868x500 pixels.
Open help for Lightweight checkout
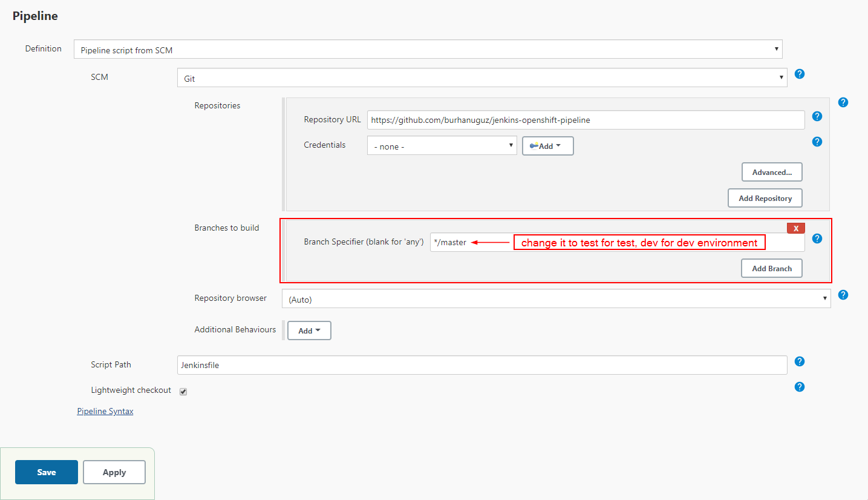[800, 387]
